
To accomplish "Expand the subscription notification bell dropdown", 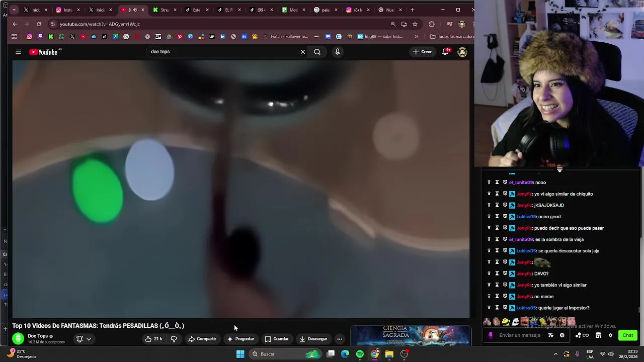I will (x=84, y=339).
